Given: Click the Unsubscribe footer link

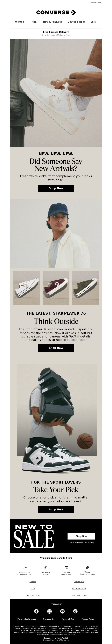Looking at the screenshot, I should pos(49,619).
